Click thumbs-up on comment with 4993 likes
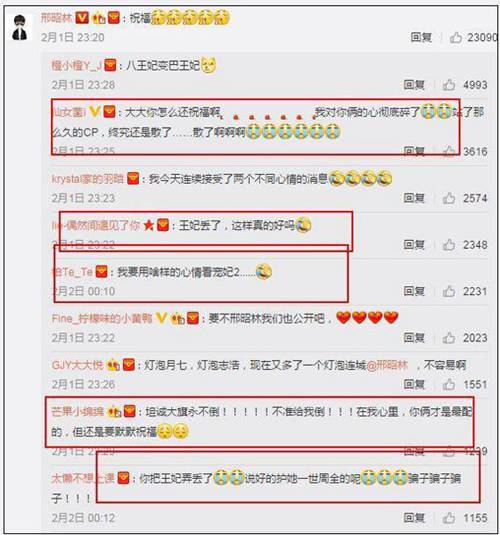This screenshot has width=500, height=535. click(x=449, y=85)
